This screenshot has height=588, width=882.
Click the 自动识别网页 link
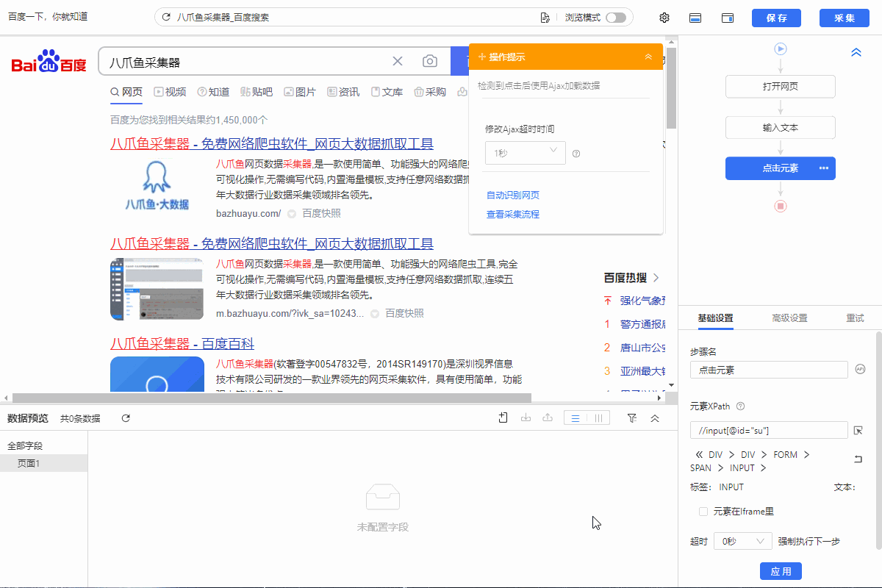pos(513,195)
